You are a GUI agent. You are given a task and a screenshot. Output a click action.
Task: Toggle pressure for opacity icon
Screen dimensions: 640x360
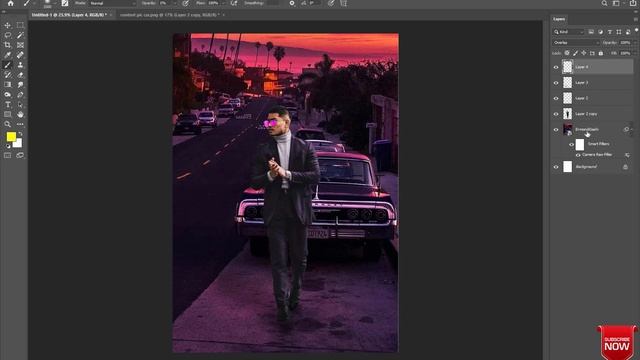click(186, 3)
